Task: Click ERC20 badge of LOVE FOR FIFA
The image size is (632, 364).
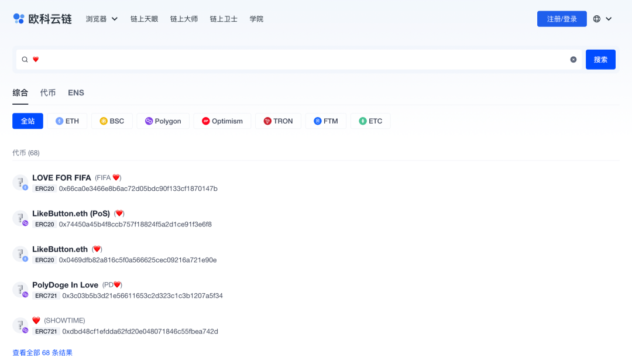Action: coord(44,188)
